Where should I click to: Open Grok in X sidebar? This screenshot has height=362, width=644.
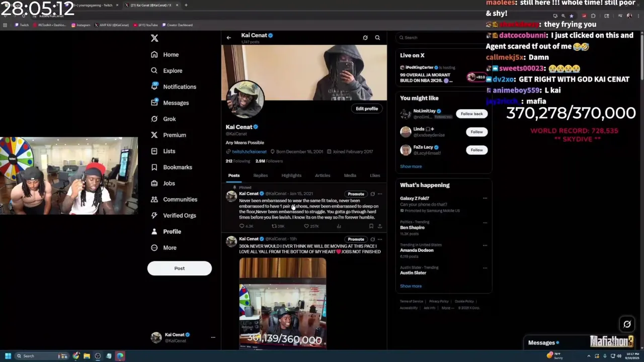(x=164, y=119)
